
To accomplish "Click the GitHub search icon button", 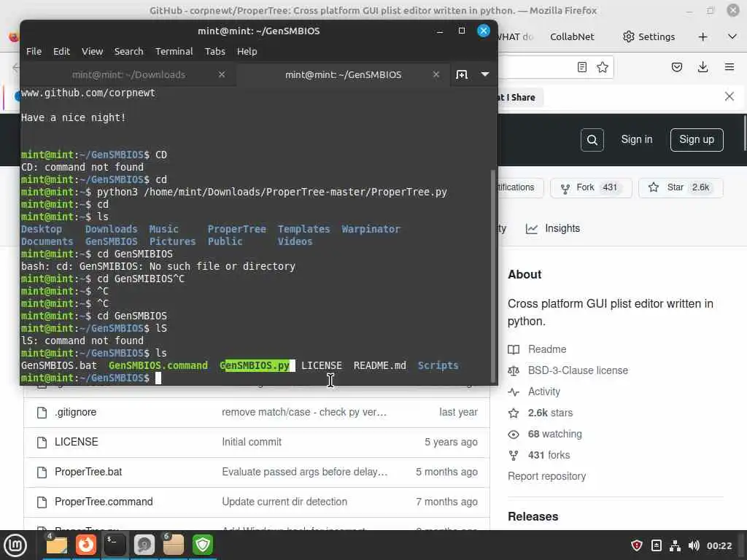I will [x=592, y=140].
